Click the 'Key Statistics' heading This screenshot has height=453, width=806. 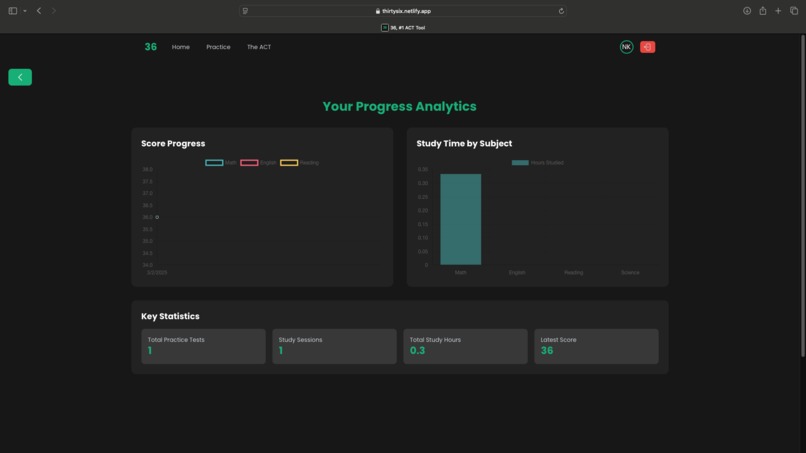pos(170,316)
